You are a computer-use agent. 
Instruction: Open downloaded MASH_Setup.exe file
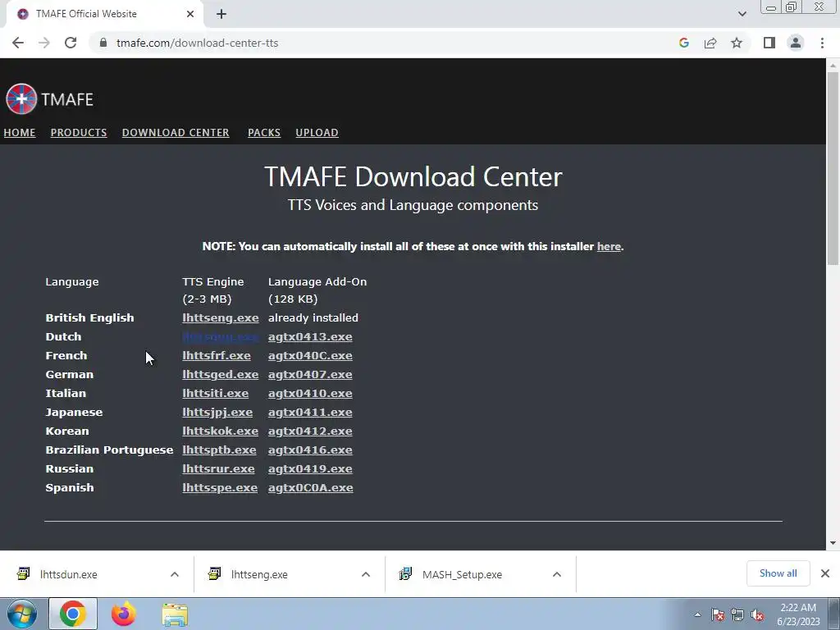pos(462,574)
